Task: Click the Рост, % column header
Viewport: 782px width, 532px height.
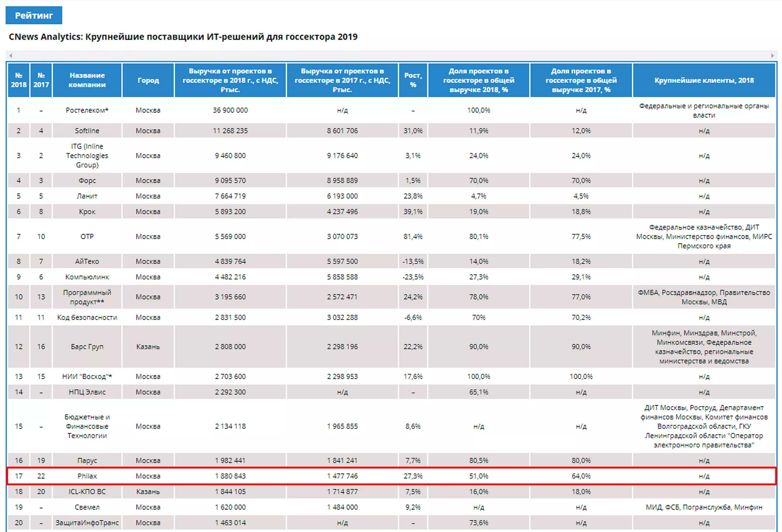Action: point(413,80)
